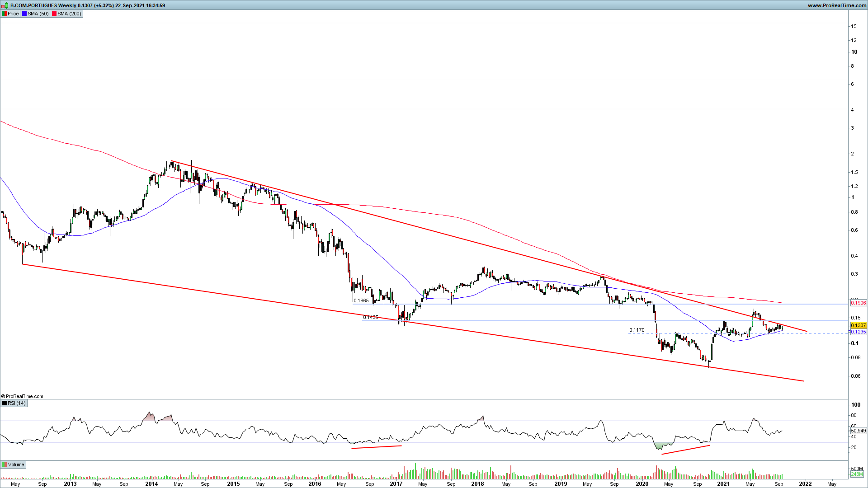Click the blue SMA (50) color square
Screen dimensions: 868x488
tap(24, 14)
